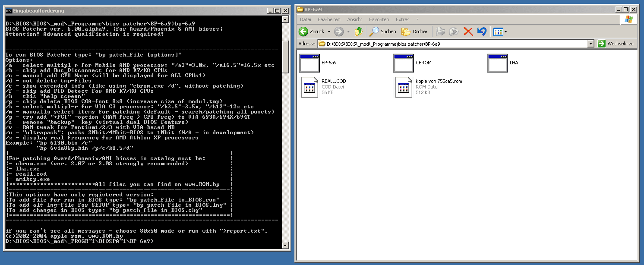Click the red delete X icon
The width and height of the screenshot is (644, 265).
click(x=468, y=32)
